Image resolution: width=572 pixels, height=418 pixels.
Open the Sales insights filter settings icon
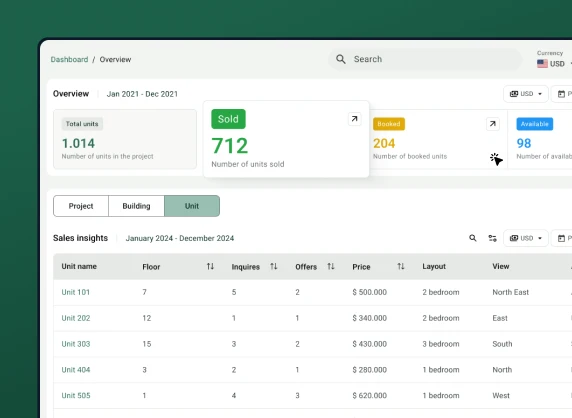[x=492, y=238]
